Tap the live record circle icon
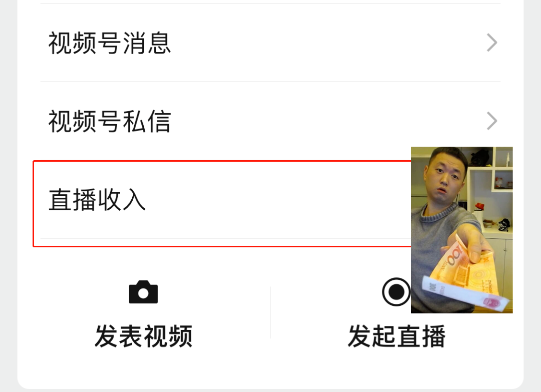The image size is (541, 392). 396,292
